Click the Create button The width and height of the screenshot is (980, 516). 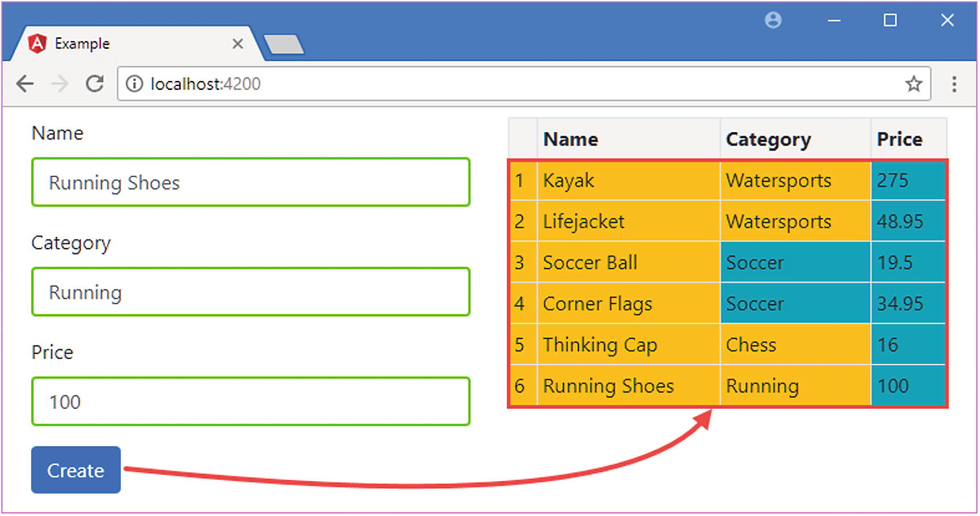pos(76,470)
